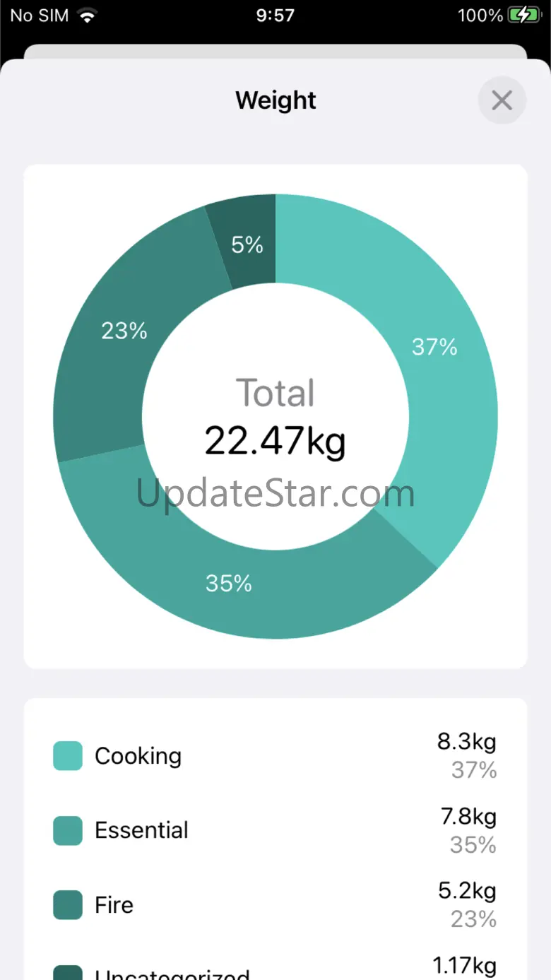551x980 pixels.
Task: Select the Essential color swatch
Action: (x=68, y=830)
